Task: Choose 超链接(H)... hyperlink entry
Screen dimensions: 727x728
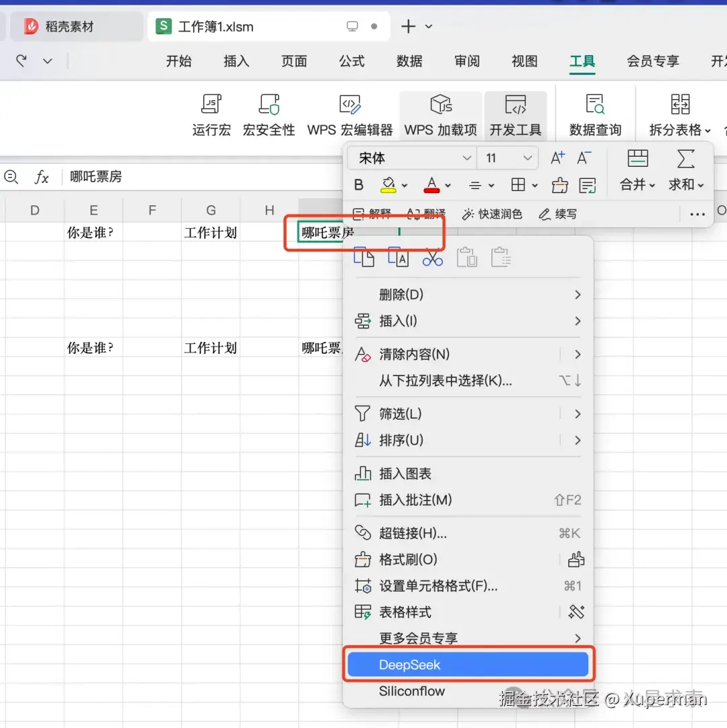Action: (468, 533)
